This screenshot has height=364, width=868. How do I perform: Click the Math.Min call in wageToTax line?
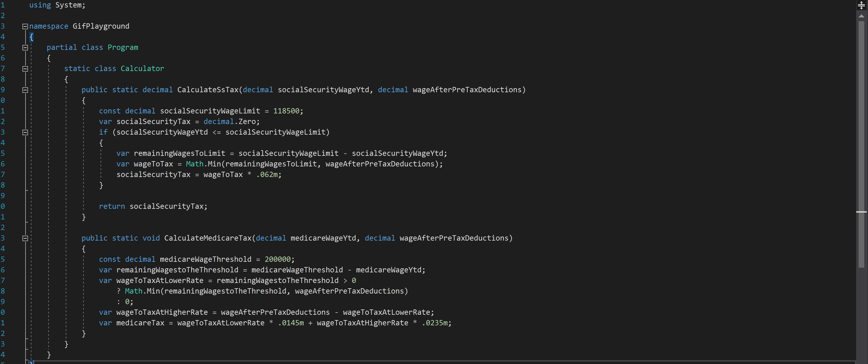point(204,164)
